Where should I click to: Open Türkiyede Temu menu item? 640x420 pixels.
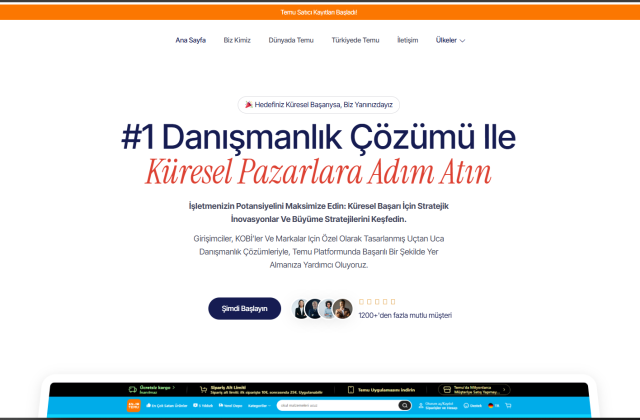(355, 40)
